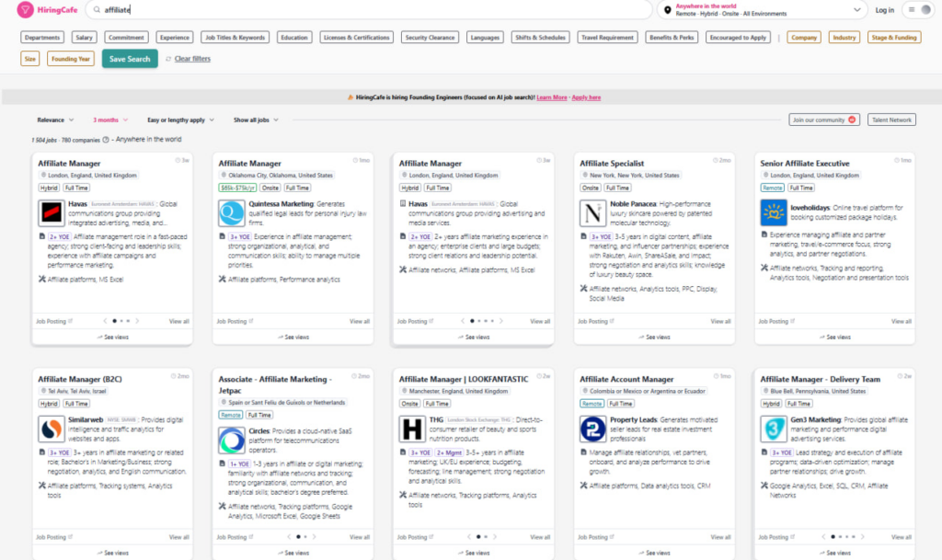Viewport: 942px width, 560px height.
Task: Click the Clear filters link
Action: coord(192,59)
